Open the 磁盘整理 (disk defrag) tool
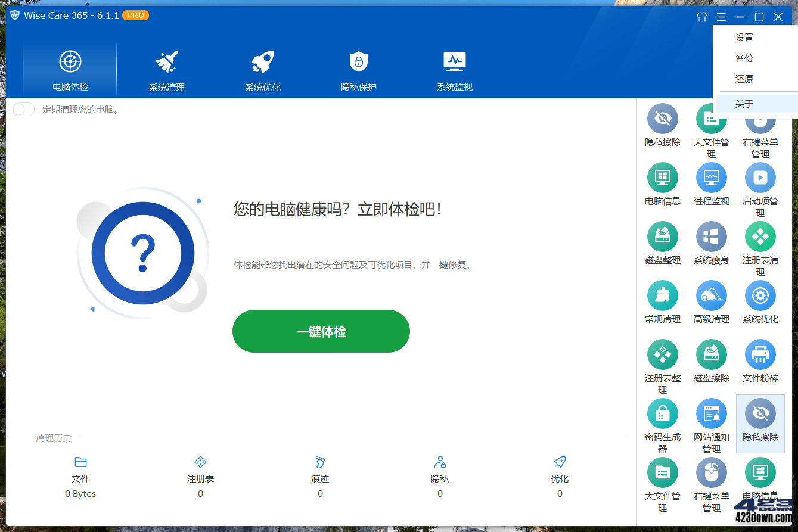Image resolution: width=798 pixels, height=532 pixels. click(x=662, y=237)
